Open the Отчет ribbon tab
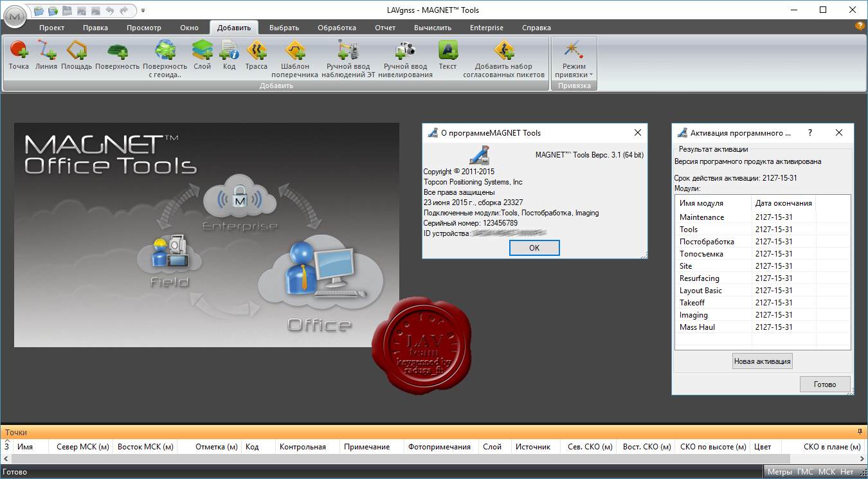Viewport: 868px width, 479px height. (386, 28)
